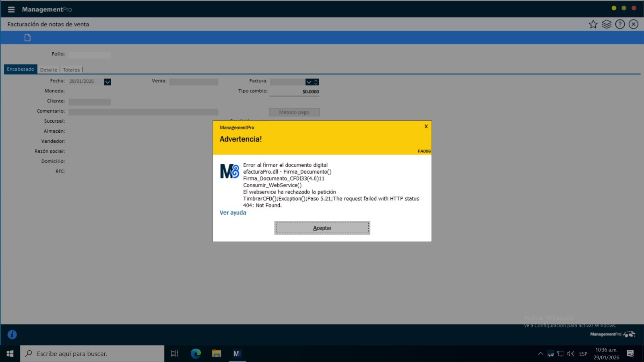Open File Explorer from taskbar
Image resolution: width=644 pixels, height=362 pixels.
click(217, 354)
